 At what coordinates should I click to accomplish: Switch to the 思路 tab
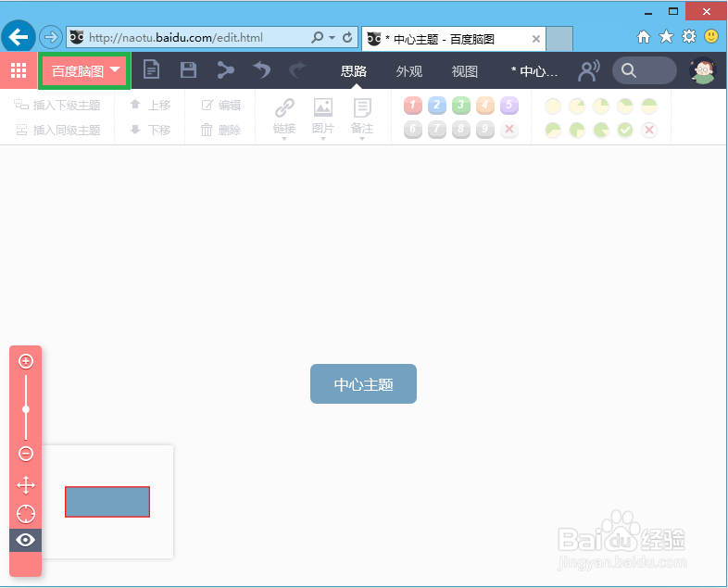pos(354,71)
